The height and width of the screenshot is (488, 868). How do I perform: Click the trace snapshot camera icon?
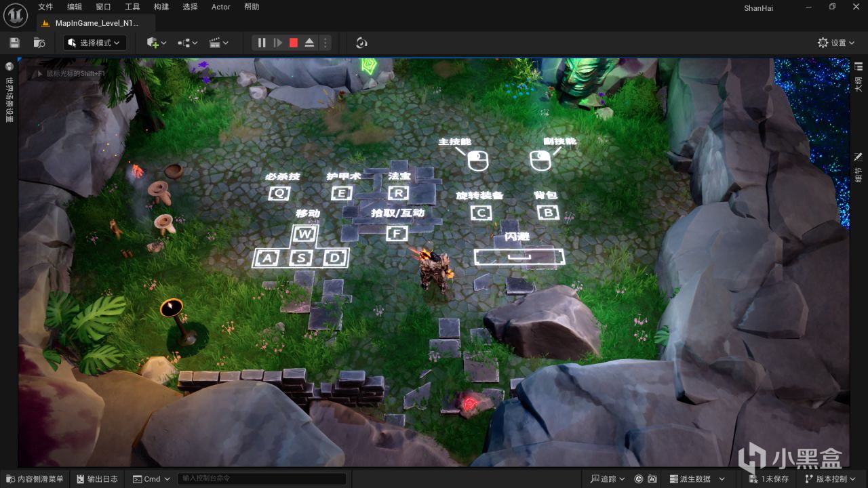(x=652, y=479)
